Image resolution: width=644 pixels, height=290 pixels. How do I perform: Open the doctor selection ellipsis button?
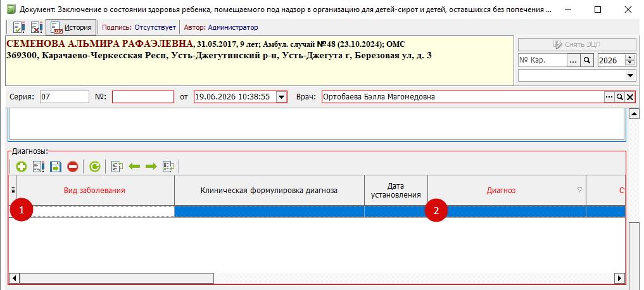609,97
